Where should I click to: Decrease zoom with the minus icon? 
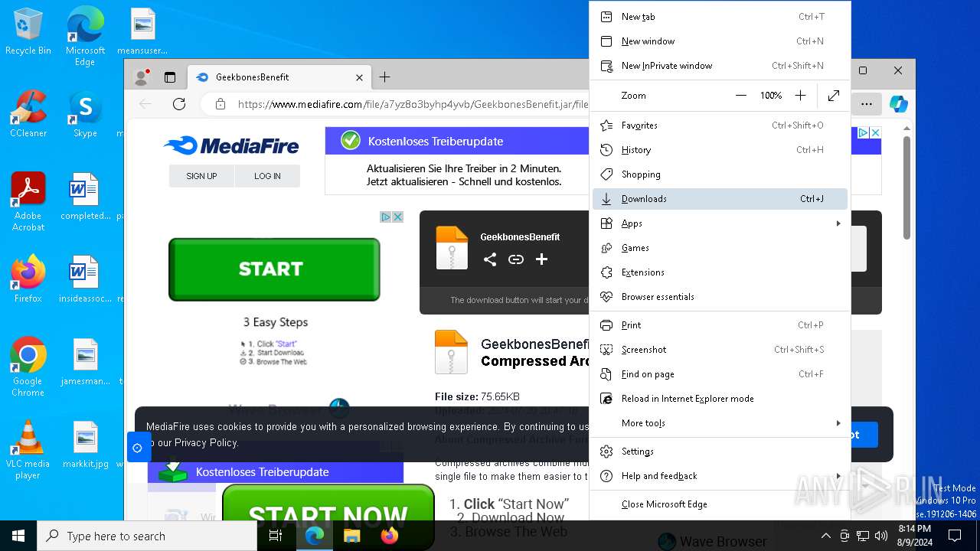[740, 96]
